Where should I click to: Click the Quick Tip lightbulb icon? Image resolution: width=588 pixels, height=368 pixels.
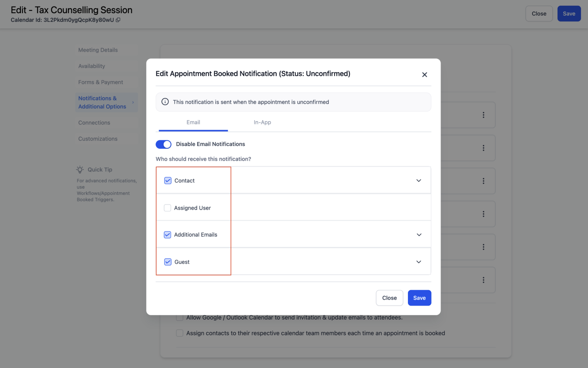(x=80, y=170)
